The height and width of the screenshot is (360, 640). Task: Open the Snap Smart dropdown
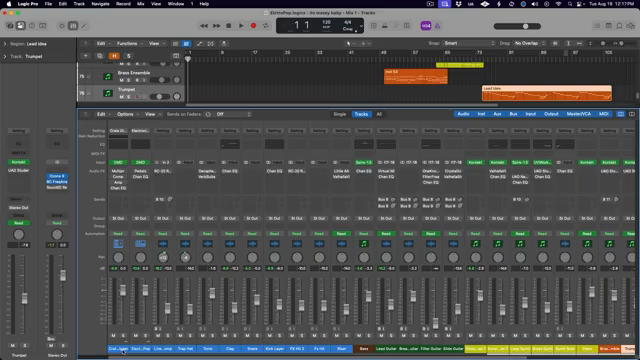(x=469, y=43)
